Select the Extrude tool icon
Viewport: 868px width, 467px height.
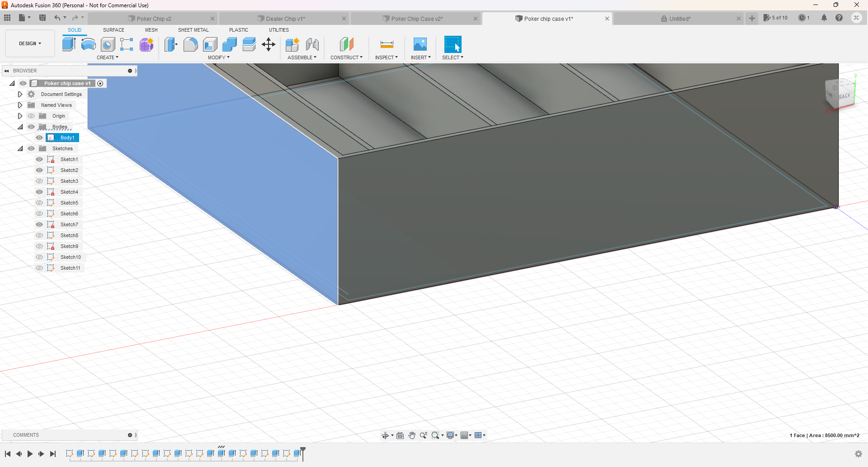[69, 44]
